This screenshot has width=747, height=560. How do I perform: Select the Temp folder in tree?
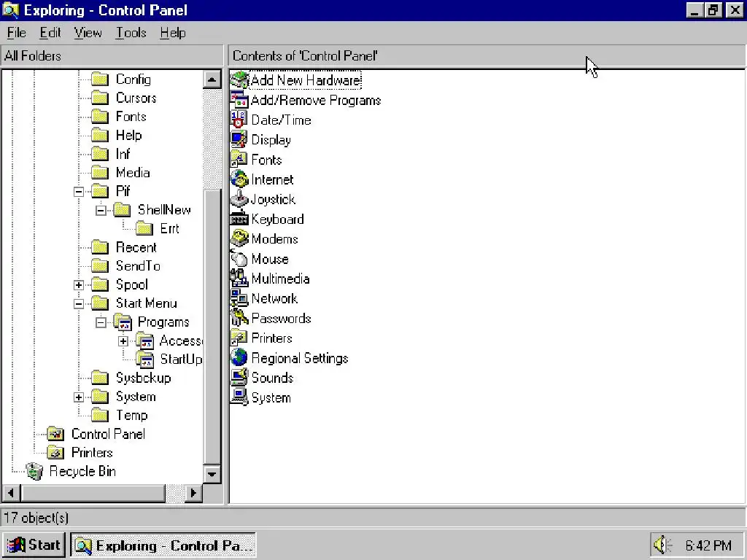coord(132,416)
